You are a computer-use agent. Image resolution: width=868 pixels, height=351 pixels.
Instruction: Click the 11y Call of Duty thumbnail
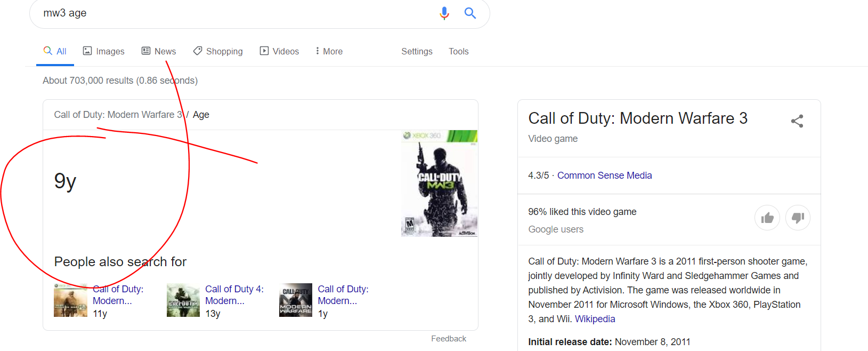tap(70, 300)
